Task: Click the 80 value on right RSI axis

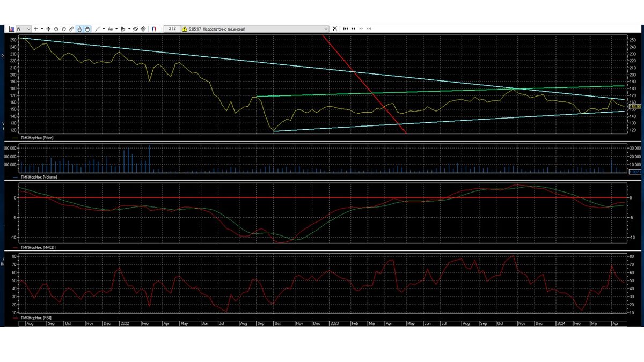Action: tap(632, 256)
